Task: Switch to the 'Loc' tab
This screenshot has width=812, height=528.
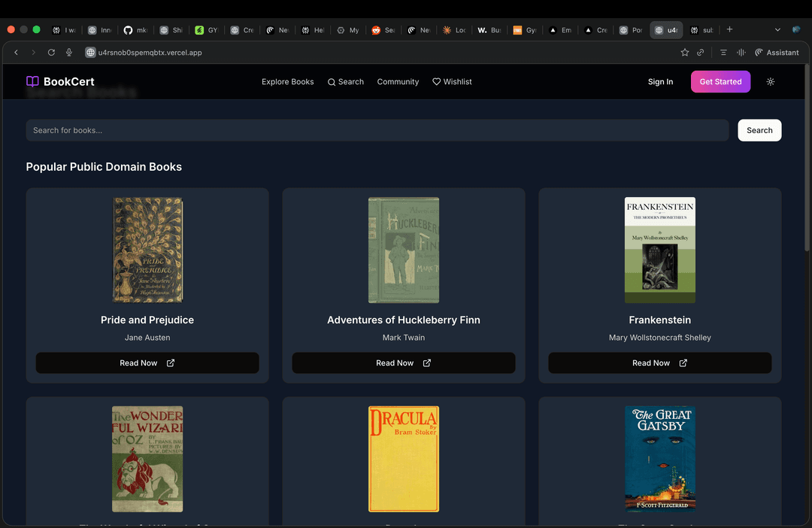Action: click(454, 30)
